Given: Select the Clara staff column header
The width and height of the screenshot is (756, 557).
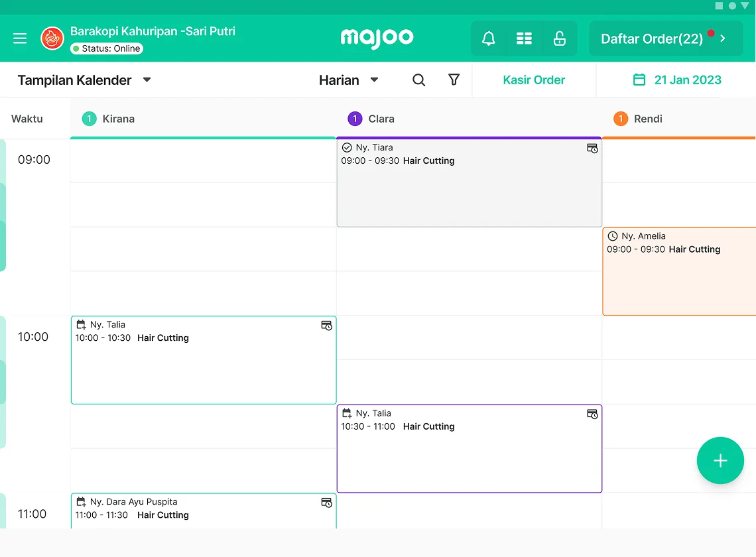Looking at the screenshot, I should 381,119.
